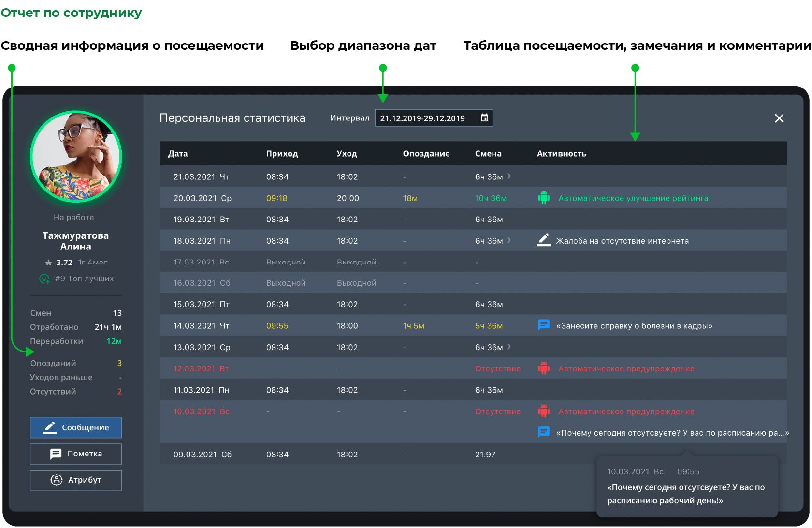Select the 20.03.2021 Ср row date
This screenshot has height=528, width=812.
coord(203,198)
